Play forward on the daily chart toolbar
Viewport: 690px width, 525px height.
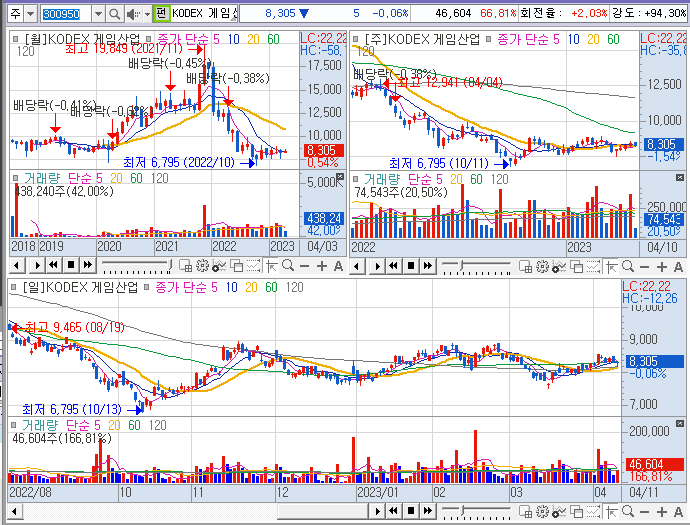[x=377, y=511]
